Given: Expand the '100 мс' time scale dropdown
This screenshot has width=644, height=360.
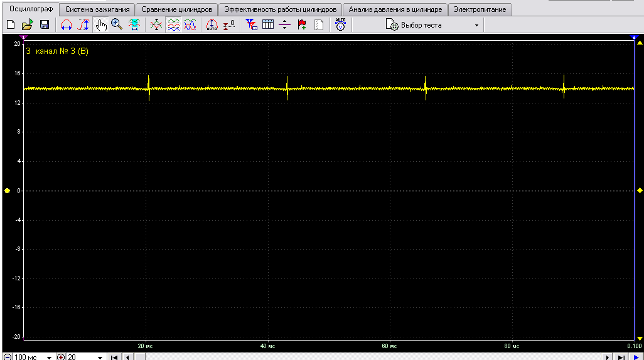Looking at the screenshot, I should pos(50,357).
